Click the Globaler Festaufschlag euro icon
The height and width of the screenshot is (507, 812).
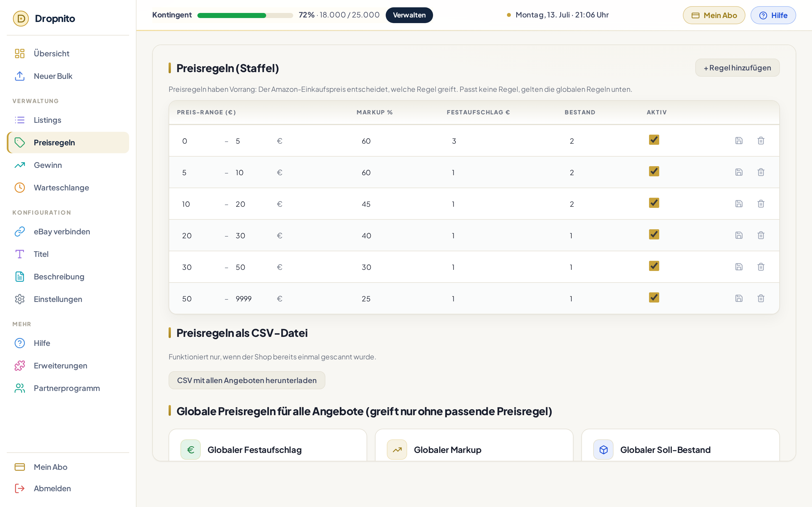191,450
